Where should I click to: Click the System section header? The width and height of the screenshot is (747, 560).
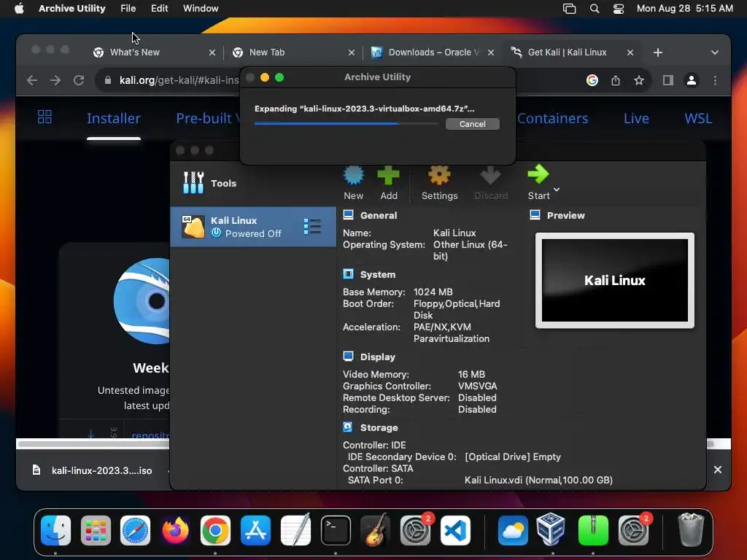[x=377, y=274]
